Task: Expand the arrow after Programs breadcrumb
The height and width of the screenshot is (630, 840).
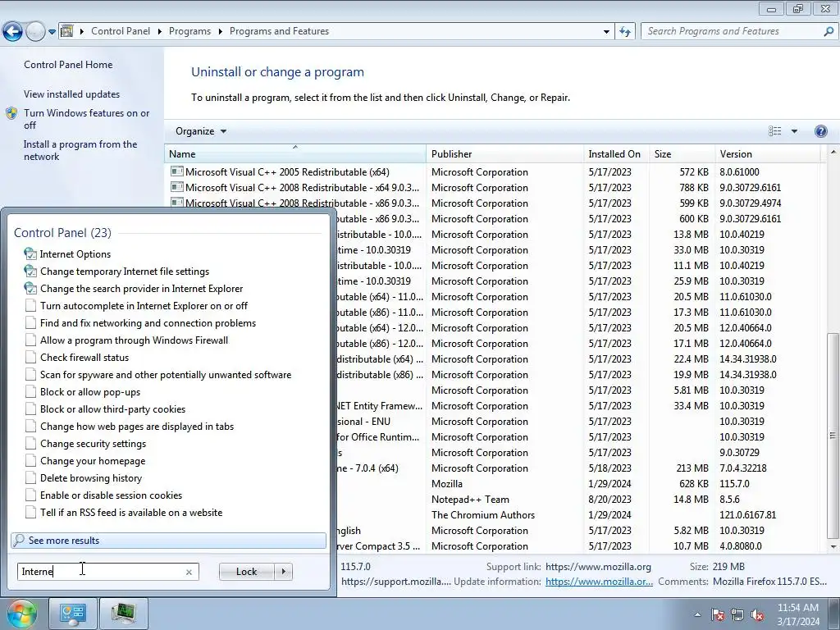Action: [220, 32]
